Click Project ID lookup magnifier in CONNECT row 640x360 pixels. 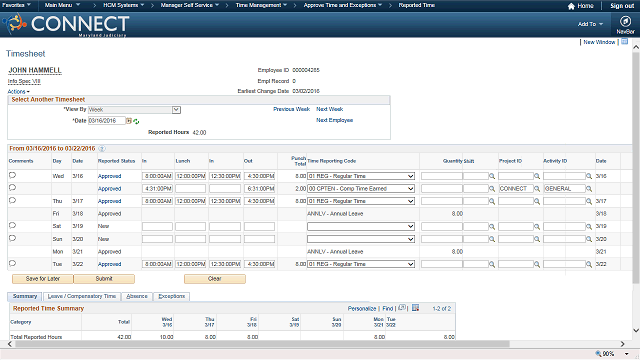click(x=537, y=189)
